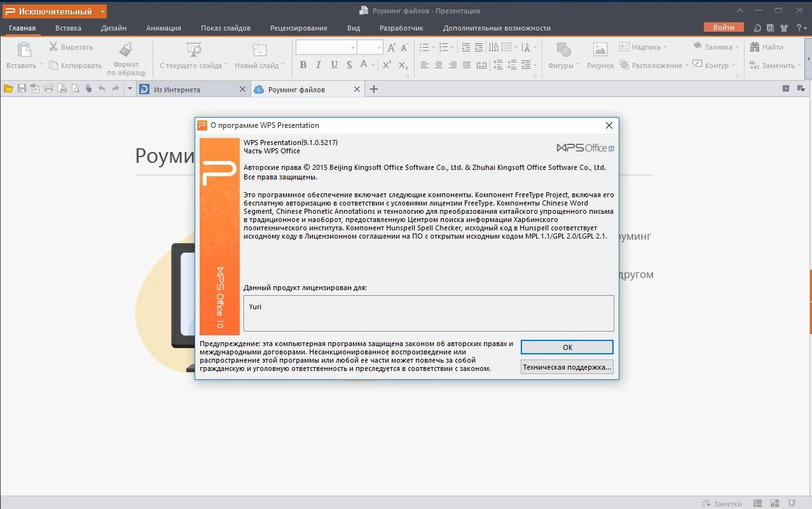This screenshot has height=509, width=812.
Task: Open the Font Color A dropdown
Action: [373, 66]
